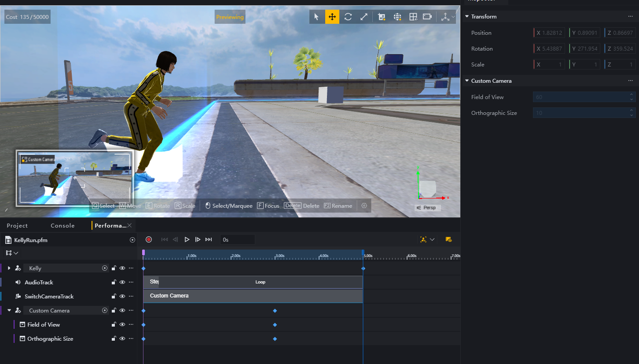
Task: Expand the Kelly track
Action: [9, 268]
